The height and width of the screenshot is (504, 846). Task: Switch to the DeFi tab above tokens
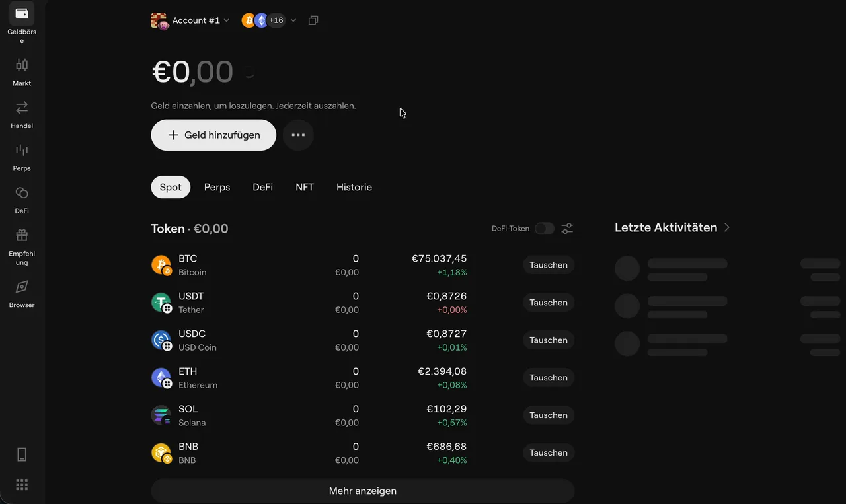point(262,187)
